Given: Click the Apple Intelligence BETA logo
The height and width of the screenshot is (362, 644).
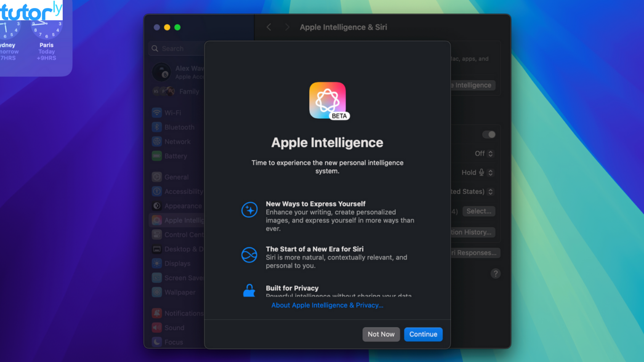Looking at the screenshot, I should tap(327, 100).
